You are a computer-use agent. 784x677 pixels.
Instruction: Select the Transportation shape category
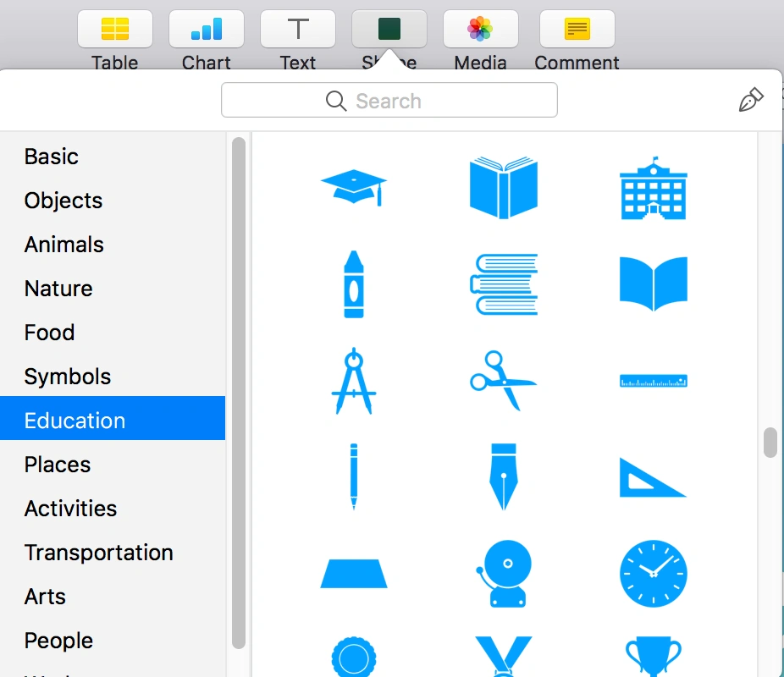113,552
